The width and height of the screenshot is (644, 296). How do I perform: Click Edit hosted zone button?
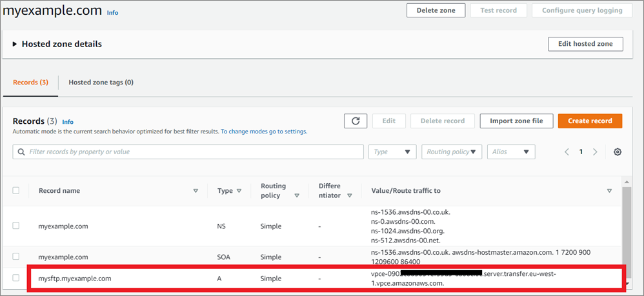[x=585, y=44]
